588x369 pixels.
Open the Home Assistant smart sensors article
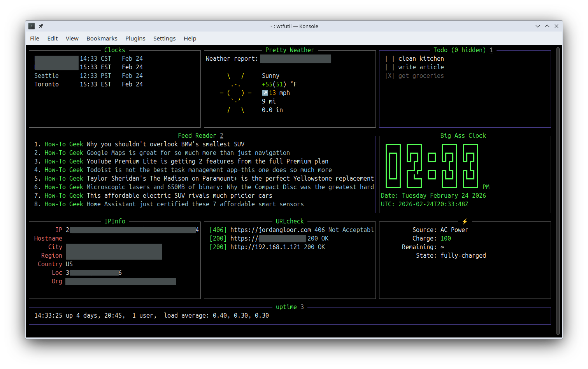[x=169, y=204]
